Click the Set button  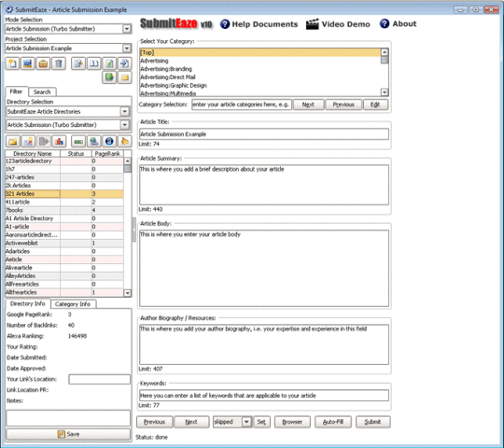(x=261, y=422)
